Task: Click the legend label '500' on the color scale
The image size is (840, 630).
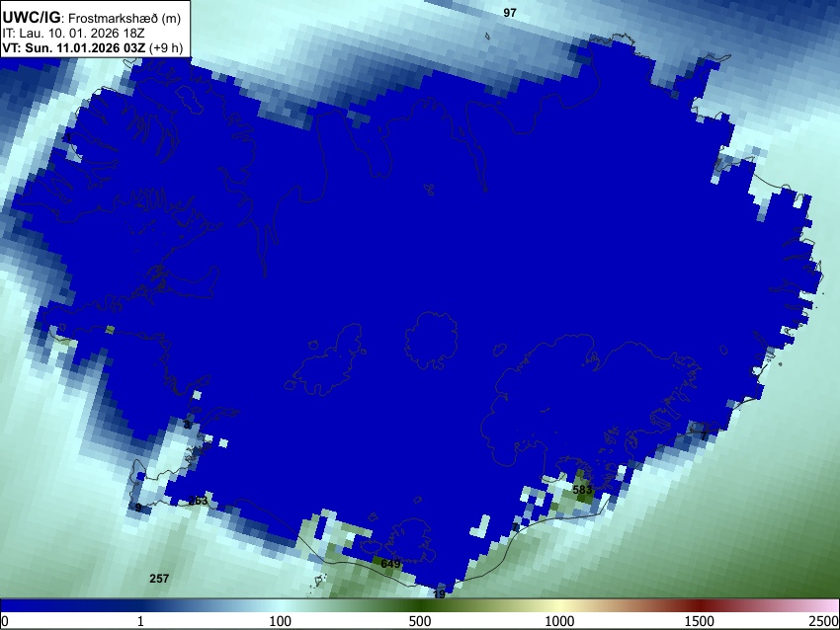Action: pos(419,621)
